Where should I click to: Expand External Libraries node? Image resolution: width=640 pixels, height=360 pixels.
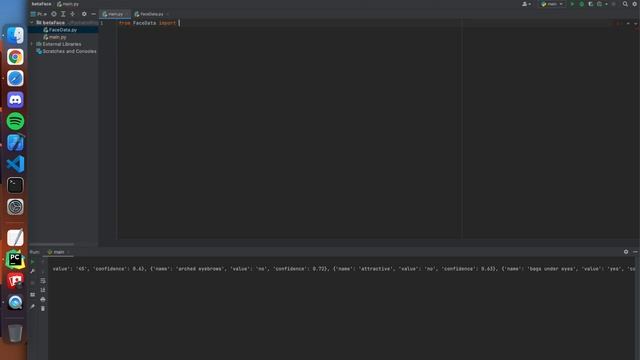(x=32, y=44)
